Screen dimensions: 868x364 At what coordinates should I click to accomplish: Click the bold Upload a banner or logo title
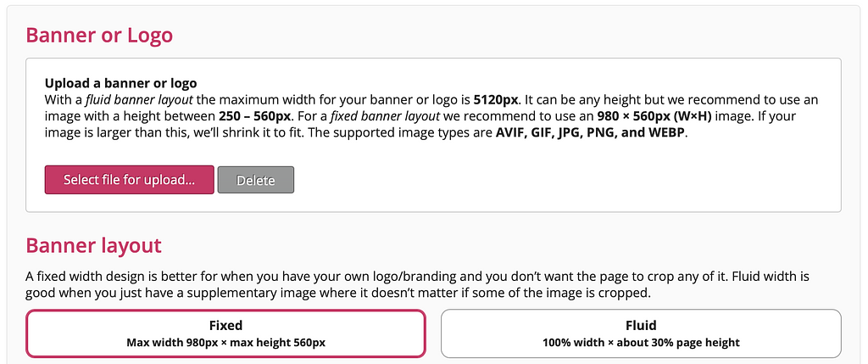120,83
